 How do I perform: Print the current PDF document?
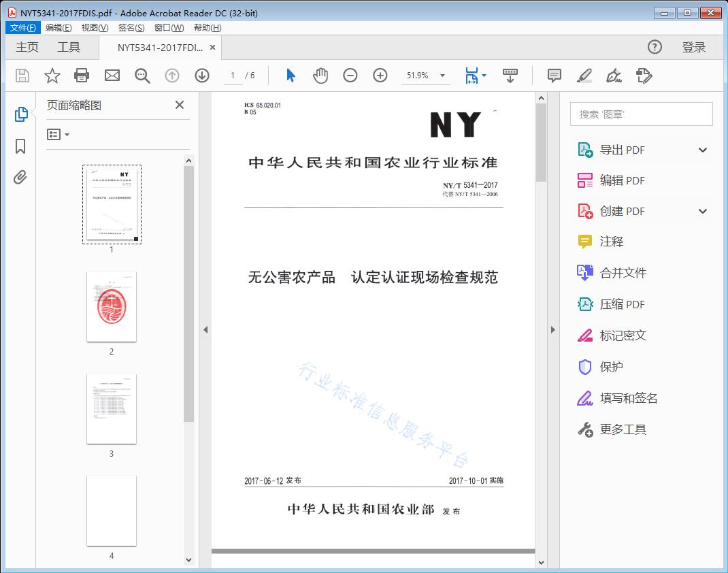pos(82,76)
